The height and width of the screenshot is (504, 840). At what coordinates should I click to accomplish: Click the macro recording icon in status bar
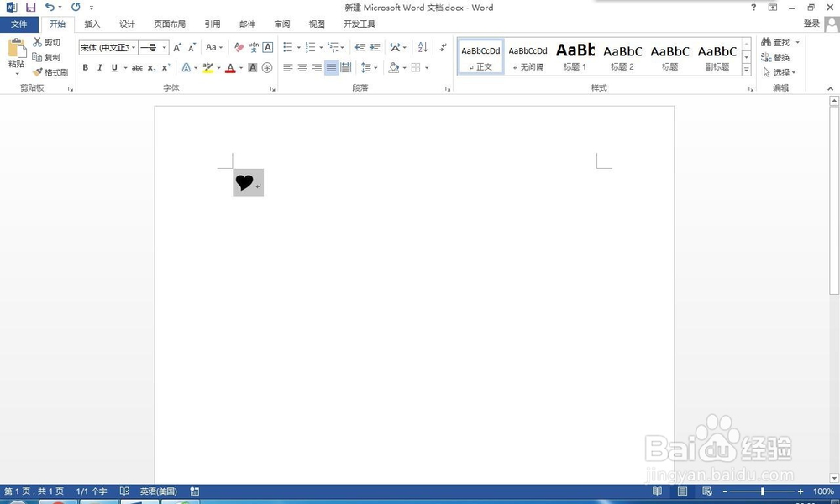pos(195,491)
